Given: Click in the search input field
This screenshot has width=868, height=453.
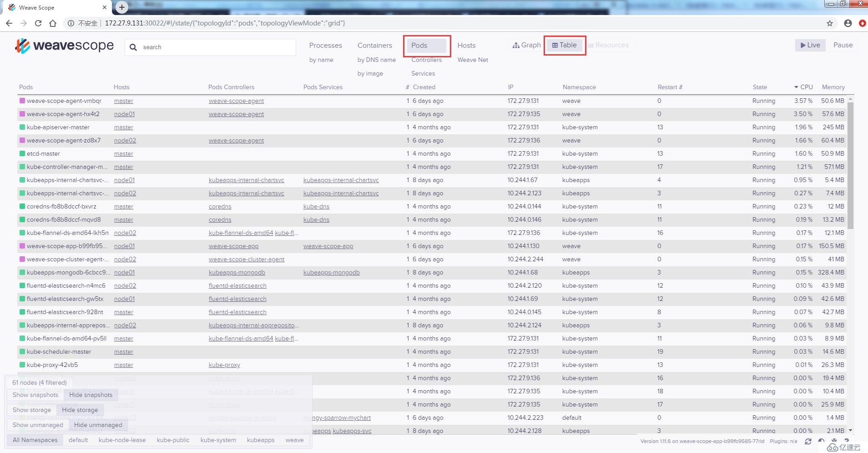Looking at the screenshot, I should (x=211, y=47).
